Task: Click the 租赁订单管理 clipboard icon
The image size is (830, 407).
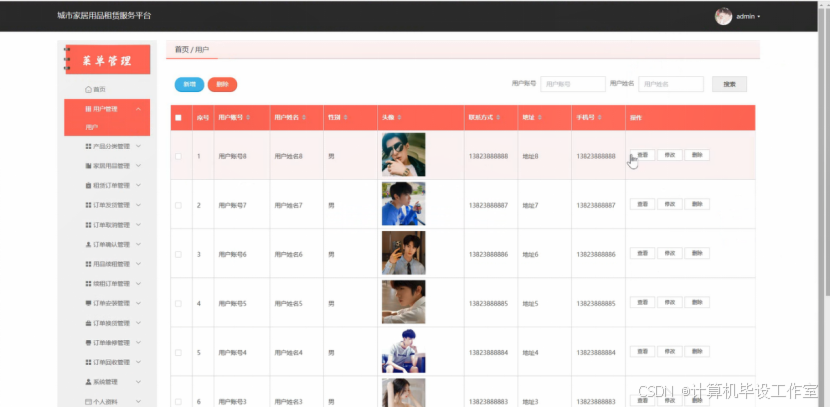Action: click(88, 185)
